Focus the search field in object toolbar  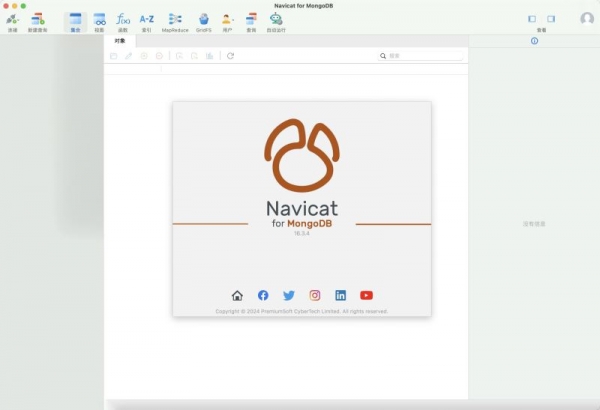(420, 56)
